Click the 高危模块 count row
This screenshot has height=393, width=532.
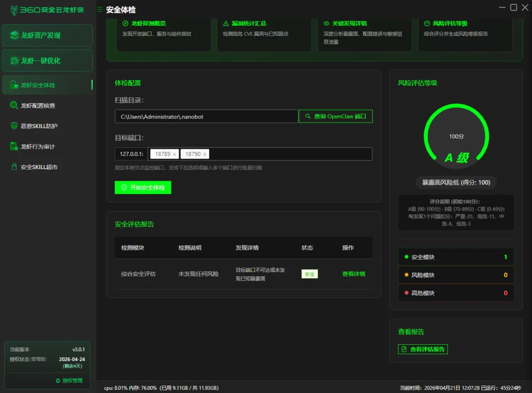(456, 293)
